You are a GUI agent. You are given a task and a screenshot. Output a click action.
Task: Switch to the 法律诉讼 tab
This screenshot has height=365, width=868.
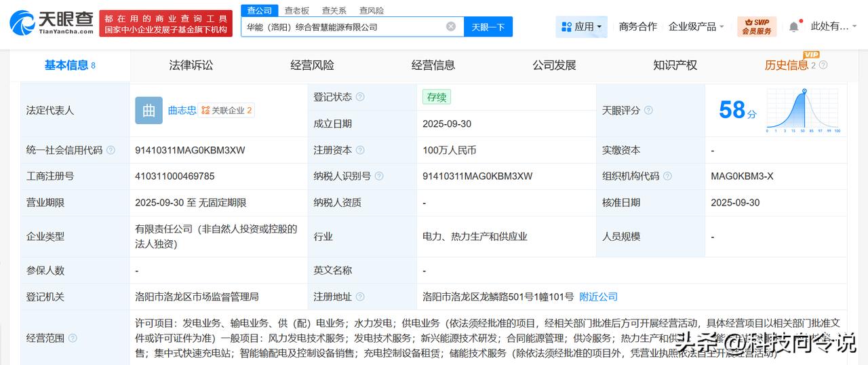pyautogui.click(x=191, y=65)
